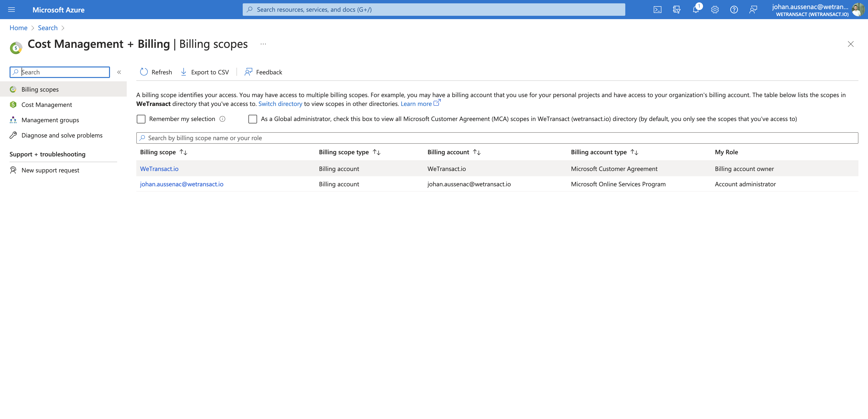Image resolution: width=868 pixels, height=419 pixels.
Task: Click the Learn more link
Action: [420, 104]
